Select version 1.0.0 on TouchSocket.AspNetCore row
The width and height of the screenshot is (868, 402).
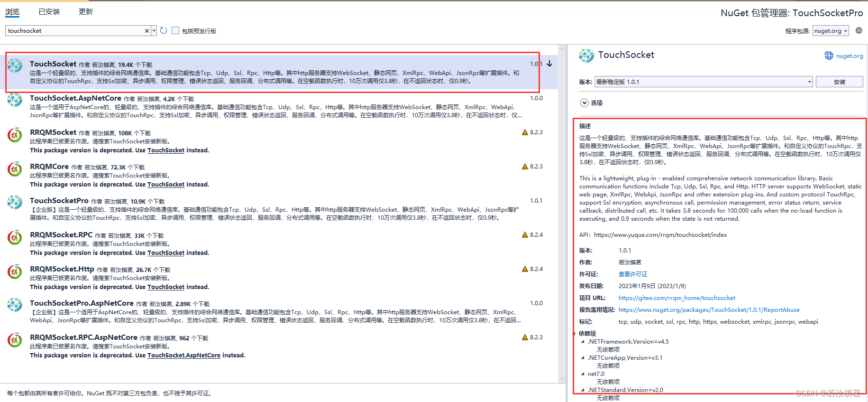[536, 98]
